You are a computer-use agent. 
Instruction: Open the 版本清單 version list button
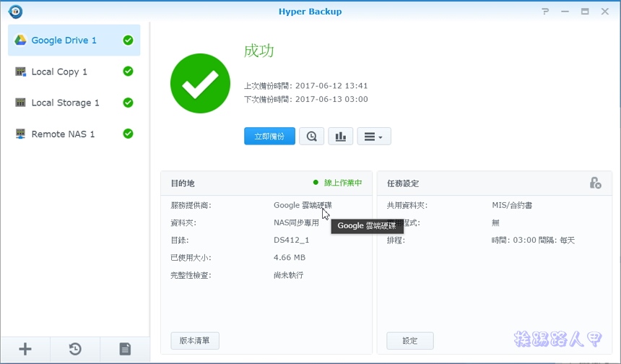point(195,341)
